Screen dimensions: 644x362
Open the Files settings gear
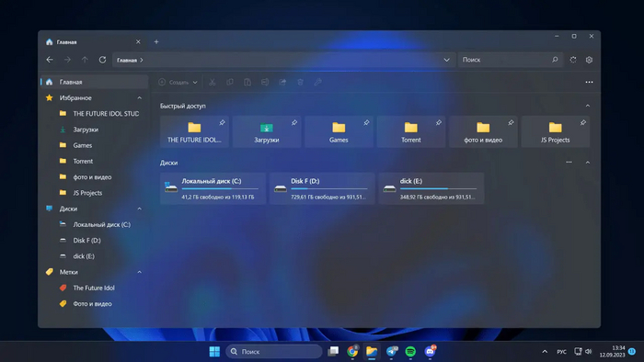(589, 60)
